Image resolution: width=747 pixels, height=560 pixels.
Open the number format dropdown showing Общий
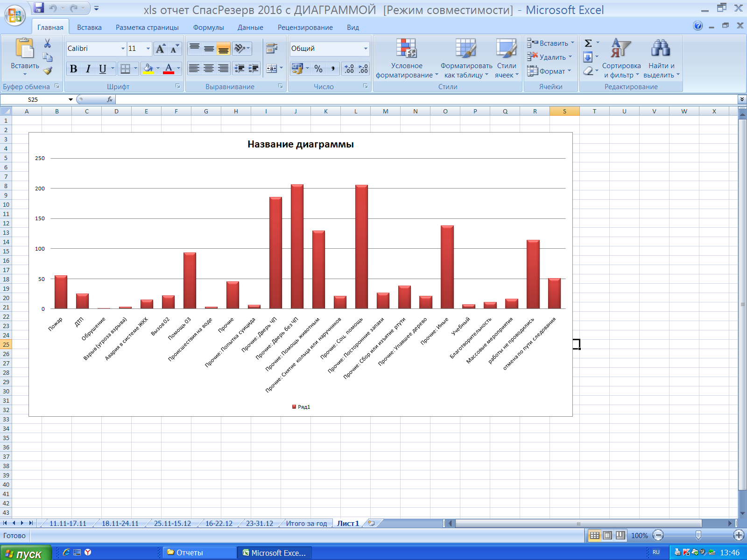point(366,49)
